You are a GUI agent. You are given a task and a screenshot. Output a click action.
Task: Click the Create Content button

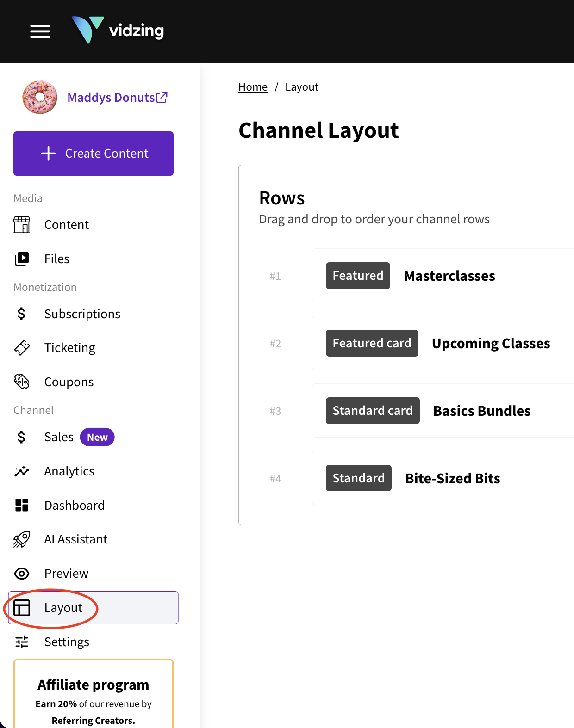pyautogui.click(x=94, y=154)
